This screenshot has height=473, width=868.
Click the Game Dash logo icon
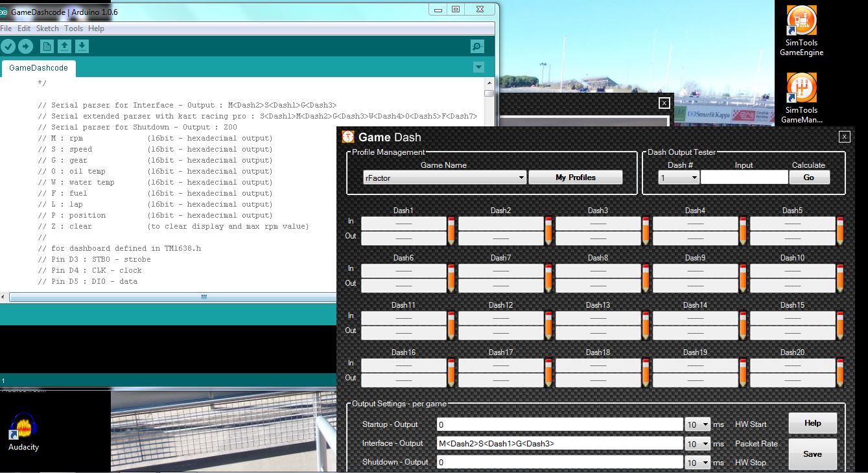pos(349,137)
